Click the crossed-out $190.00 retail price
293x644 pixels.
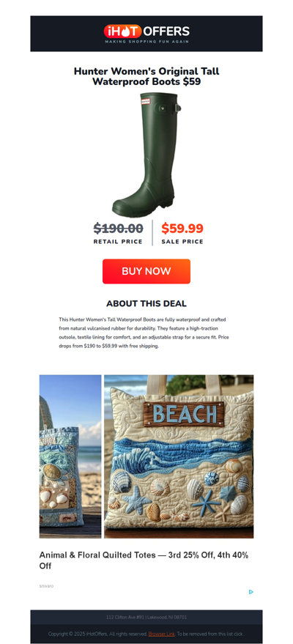point(118,228)
